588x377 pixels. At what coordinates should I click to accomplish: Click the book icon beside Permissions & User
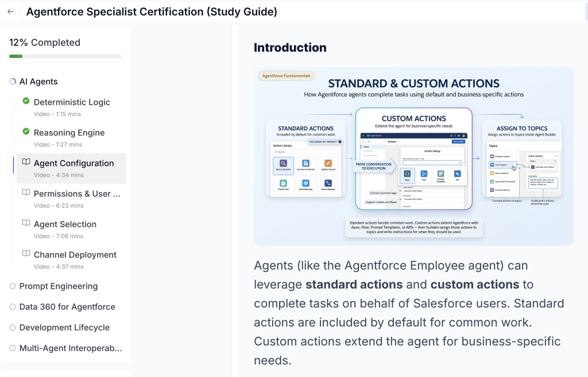coord(26,192)
